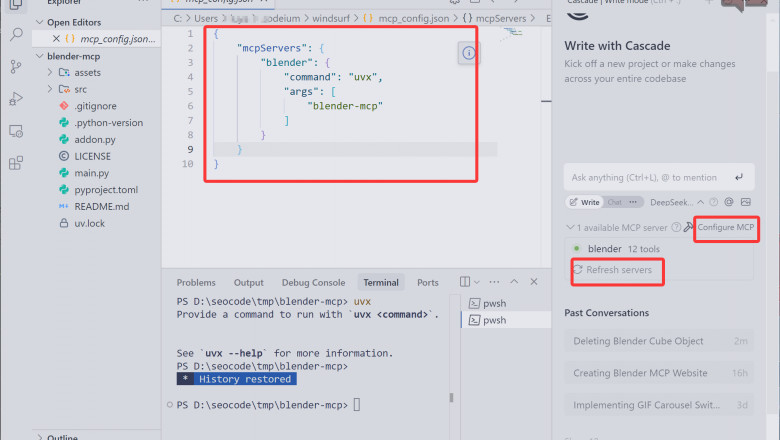Open .python-version file
This screenshot has width=780, height=440.
108,123
